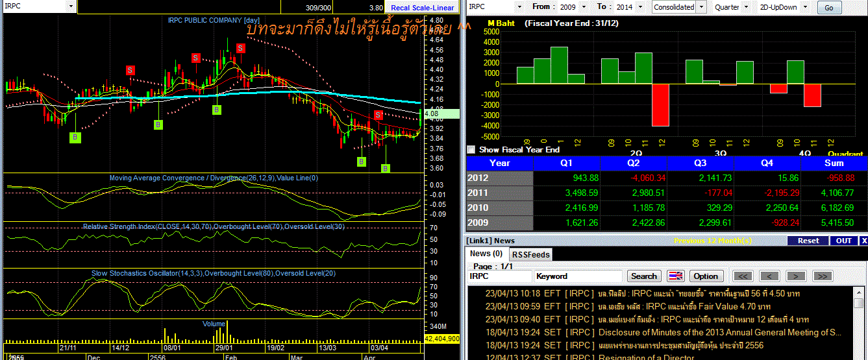This screenshot has width=868, height=360.
Task: Switch to the RSSFeeds tab
Action: pyautogui.click(x=530, y=254)
